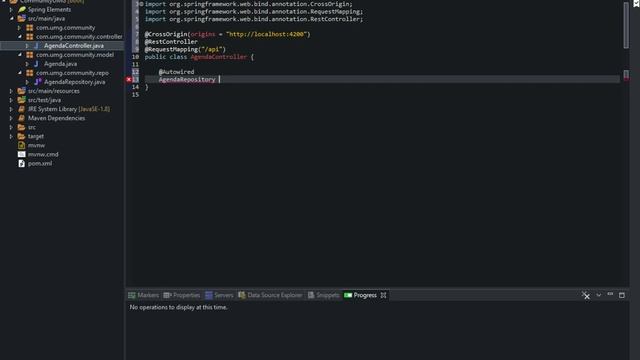Screen dimensions: 640x360
Task: Click Remove All Finished Operations icon in Progress
Action: (x=586, y=295)
